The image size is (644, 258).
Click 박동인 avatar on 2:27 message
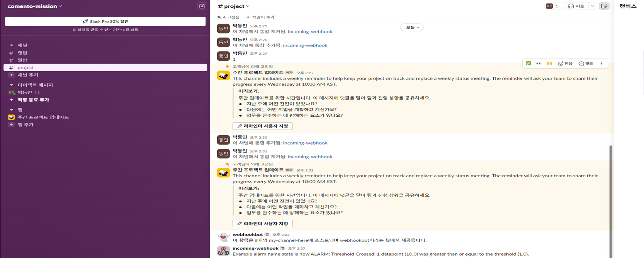pyautogui.click(x=223, y=56)
